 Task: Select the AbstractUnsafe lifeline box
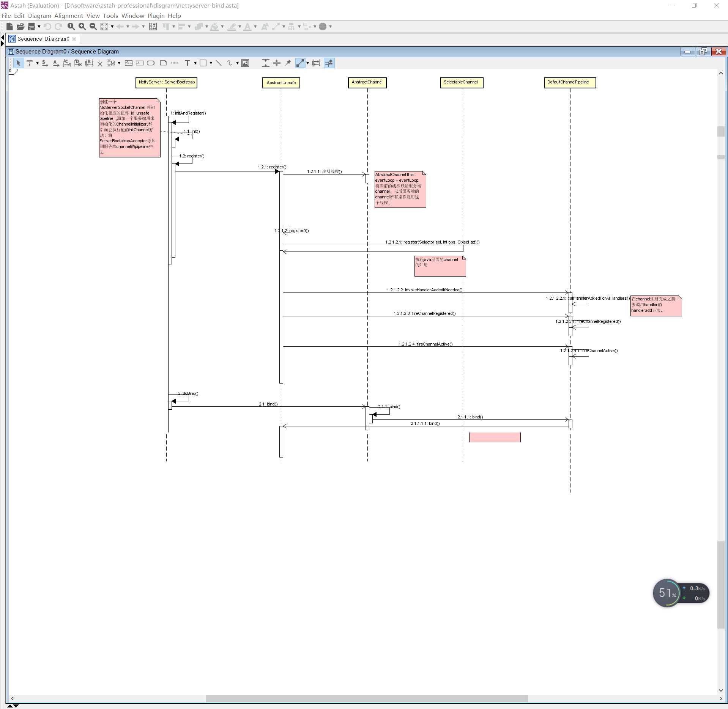point(281,83)
